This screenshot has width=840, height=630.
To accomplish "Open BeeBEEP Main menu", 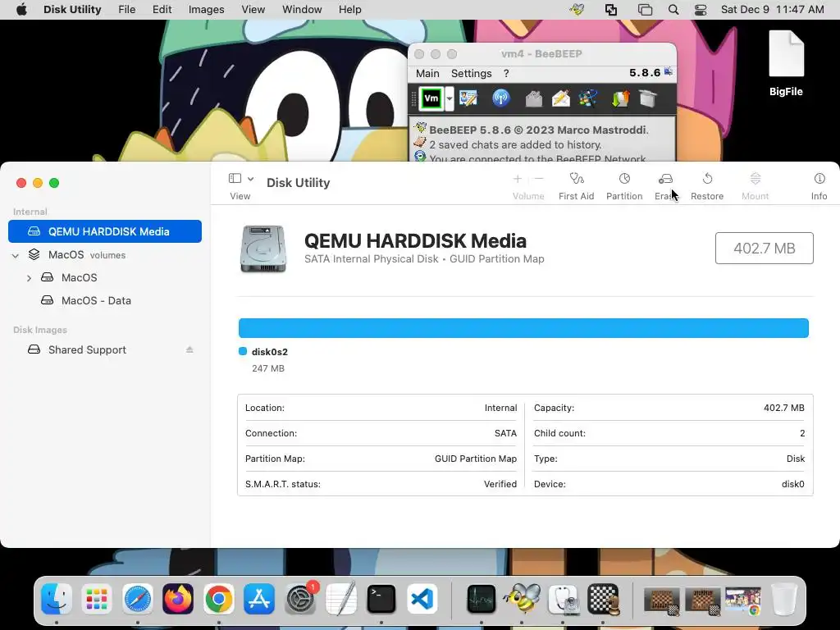I will point(427,73).
